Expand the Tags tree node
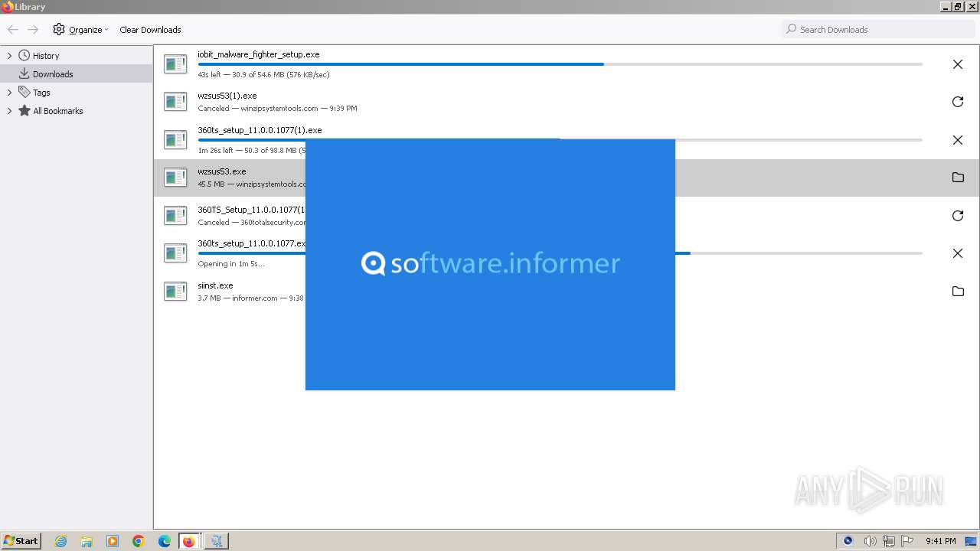This screenshot has height=551, width=980. click(9, 93)
